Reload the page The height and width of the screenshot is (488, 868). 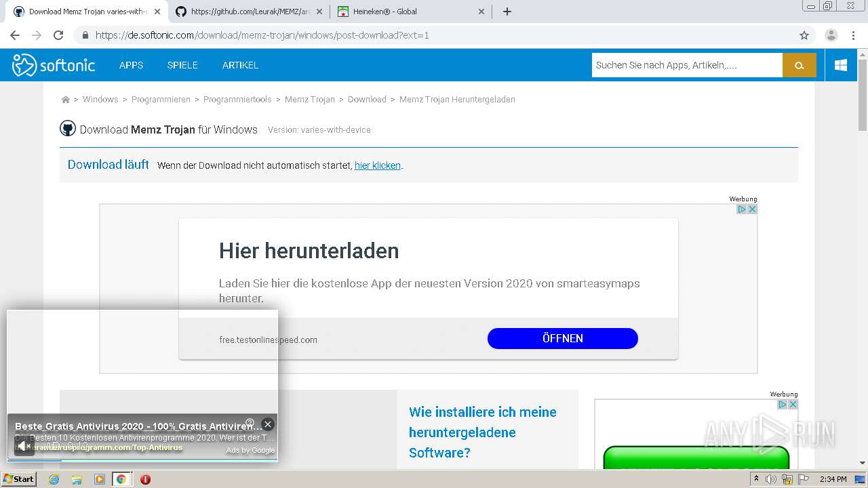(58, 35)
